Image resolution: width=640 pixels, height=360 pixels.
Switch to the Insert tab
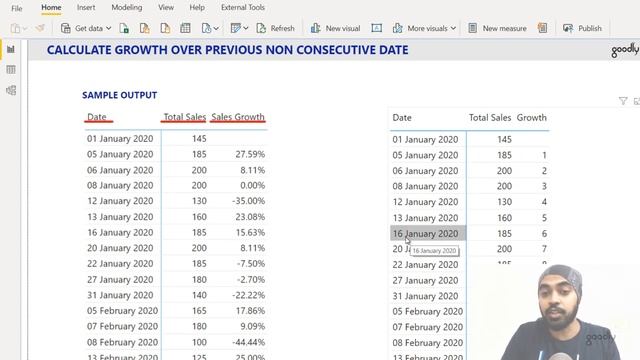tap(86, 7)
